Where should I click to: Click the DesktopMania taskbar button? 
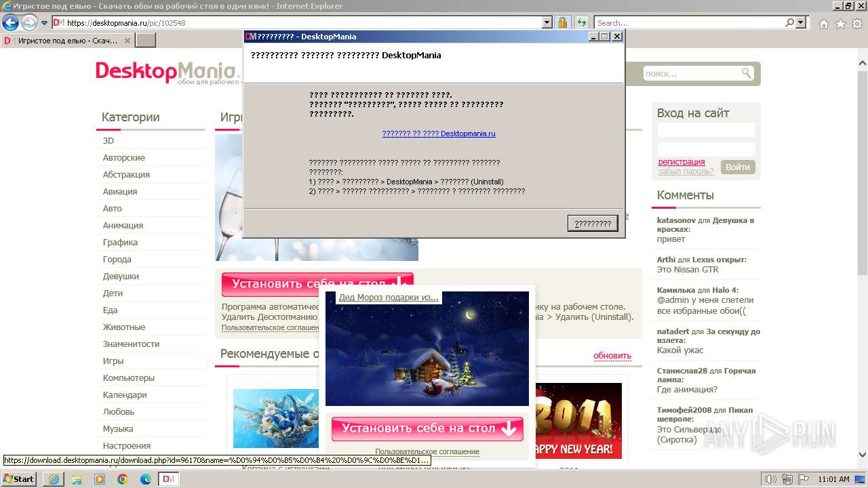coord(169,479)
